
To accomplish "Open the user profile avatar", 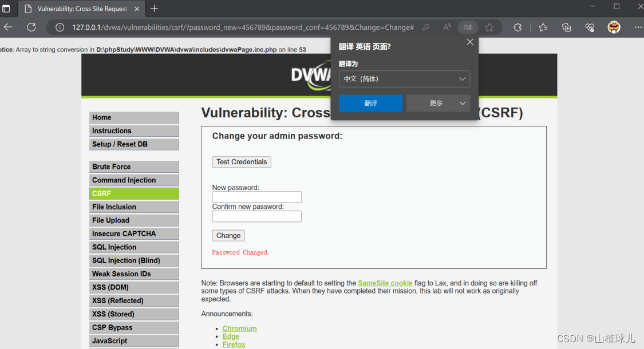I will [x=614, y=27].
